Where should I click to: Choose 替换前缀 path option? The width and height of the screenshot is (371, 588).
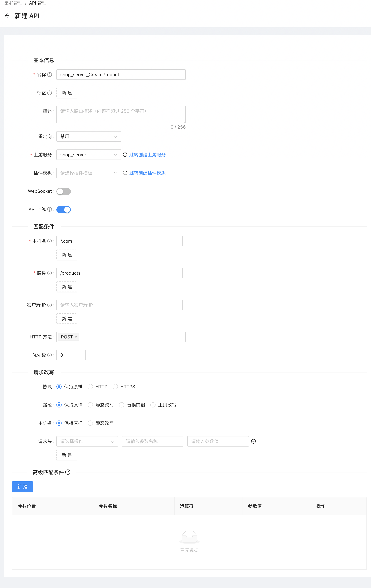[x=122, y=405]
